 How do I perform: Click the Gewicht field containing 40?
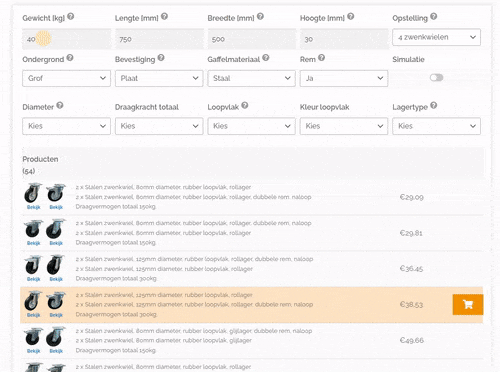[x=66, y=39]
